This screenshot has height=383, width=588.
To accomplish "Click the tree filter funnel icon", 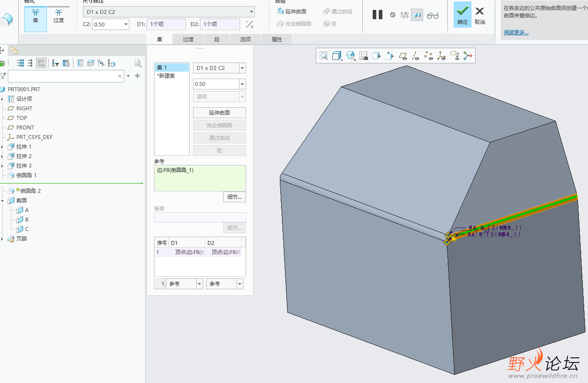I will click(3, 76).
